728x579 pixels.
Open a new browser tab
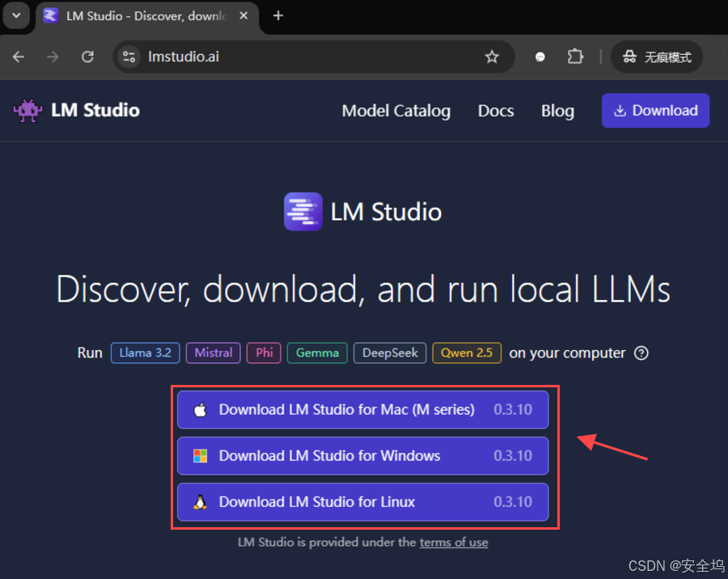tap(278, 16)
